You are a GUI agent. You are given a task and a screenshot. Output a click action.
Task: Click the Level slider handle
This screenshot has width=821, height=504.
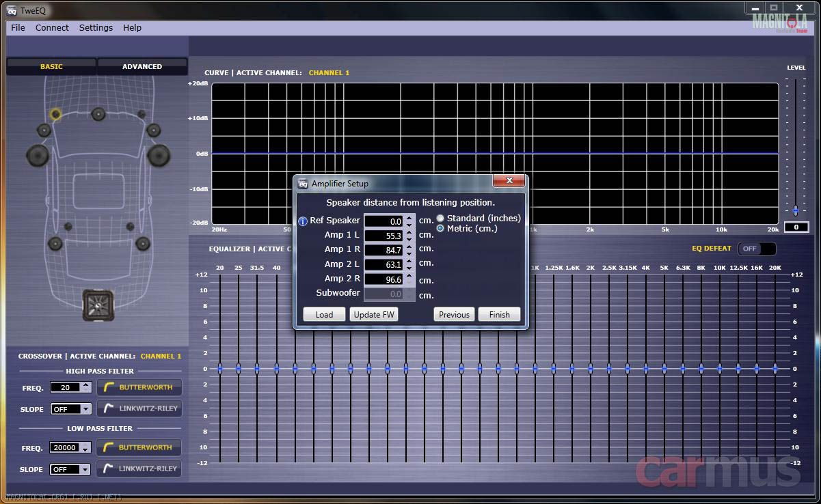[x=796, y=210]
